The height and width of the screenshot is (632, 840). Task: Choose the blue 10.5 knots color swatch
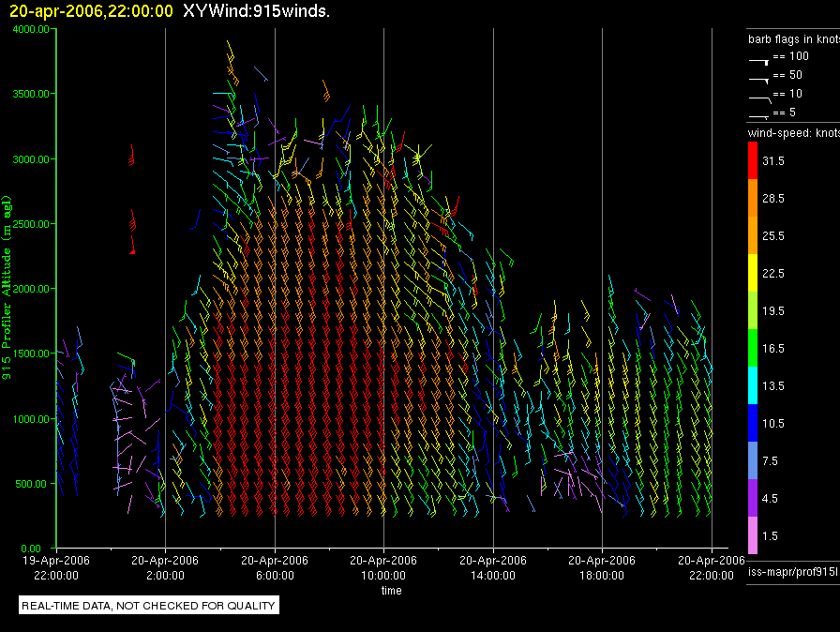754,423
